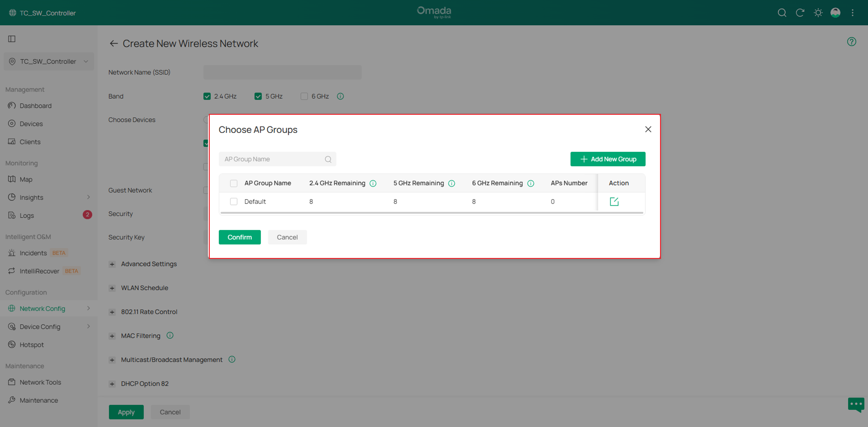Click the edit icon for Default AP group
Screen dimensions: 868x427
tap(614, 202)
